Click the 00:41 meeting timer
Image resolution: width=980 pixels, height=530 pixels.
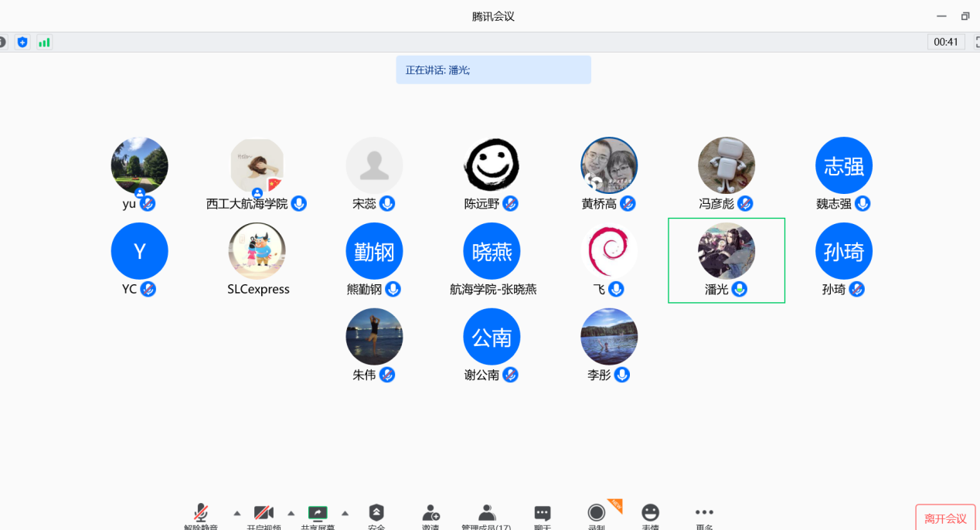pyautogui.click(x=946, y=42)
